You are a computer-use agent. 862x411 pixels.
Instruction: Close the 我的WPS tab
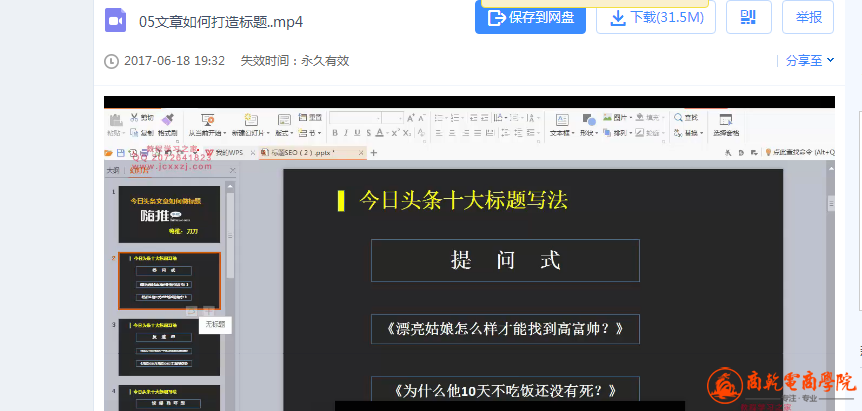(252, 153)
